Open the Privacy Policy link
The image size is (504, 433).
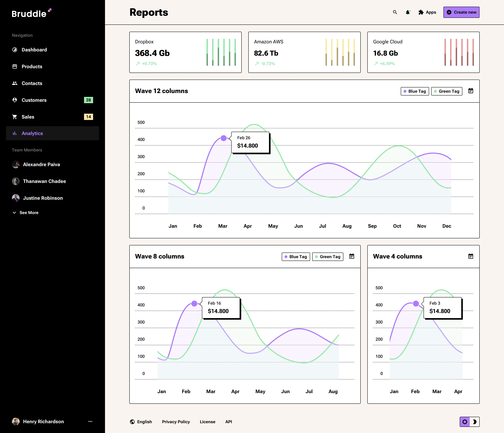point(176,422)
